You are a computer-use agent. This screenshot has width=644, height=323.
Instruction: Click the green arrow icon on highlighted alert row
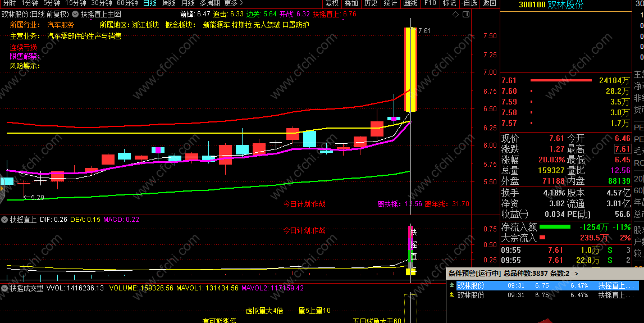pyautogui.click(x=452, y=285)
